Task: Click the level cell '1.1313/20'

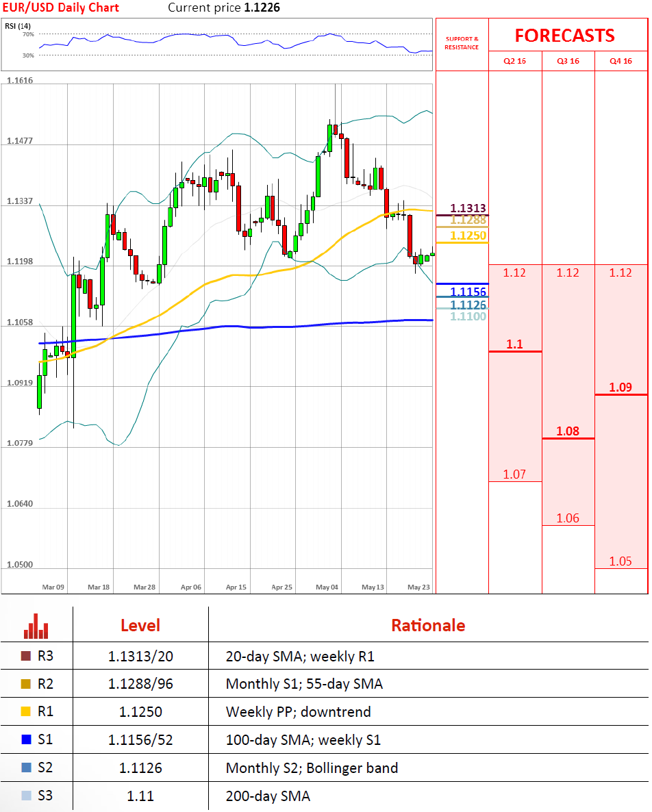Action: 140,657
